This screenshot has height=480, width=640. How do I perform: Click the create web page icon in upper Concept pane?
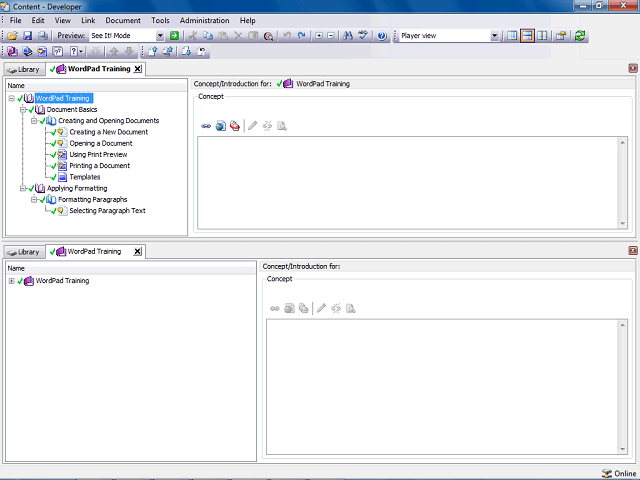[x=221, y=126]
